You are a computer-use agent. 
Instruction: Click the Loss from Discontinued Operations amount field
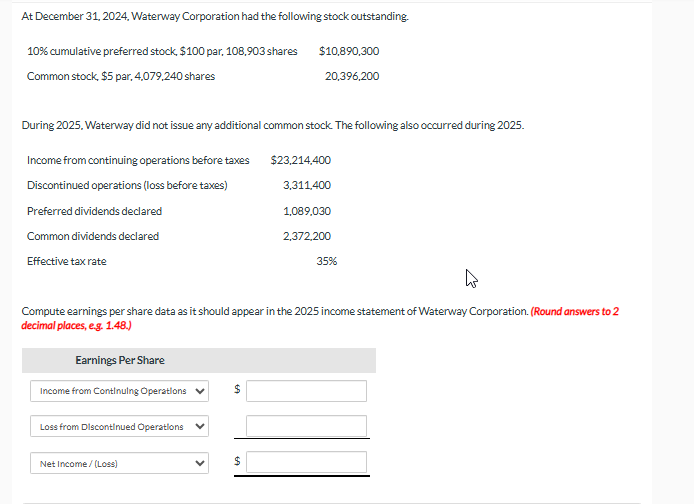(306, 426)
